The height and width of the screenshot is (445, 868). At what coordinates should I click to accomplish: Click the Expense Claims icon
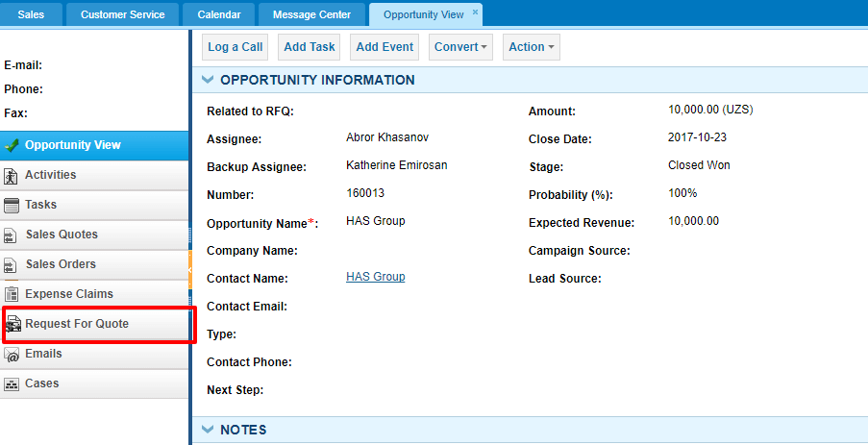pyautogui.click(x=12, y=294)
